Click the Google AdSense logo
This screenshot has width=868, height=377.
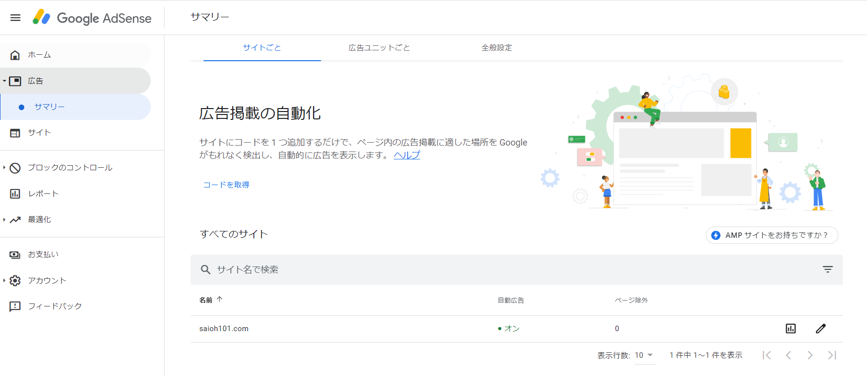92,18
